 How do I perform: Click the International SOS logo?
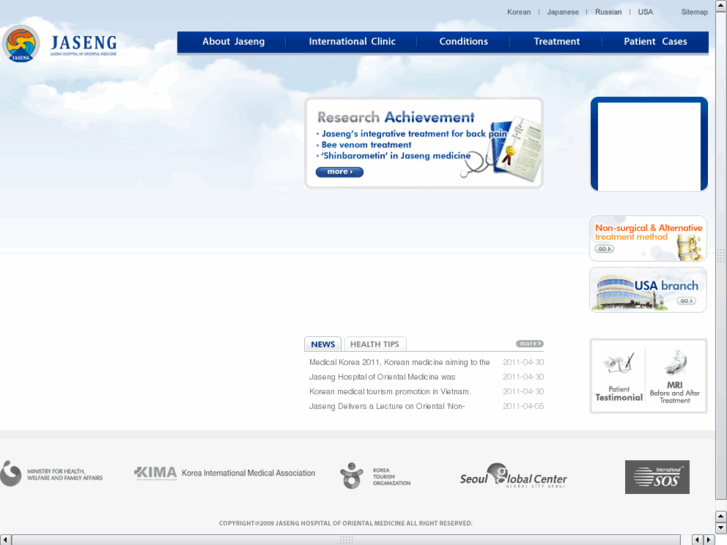pyautogui.click(x=657, y=477)
